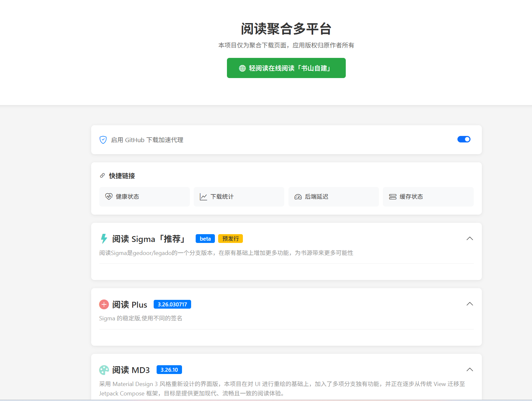Screen dimensions: 532x401
Task: Click the speedometer icon beside 后端延迟
Action: click(298, 196)
